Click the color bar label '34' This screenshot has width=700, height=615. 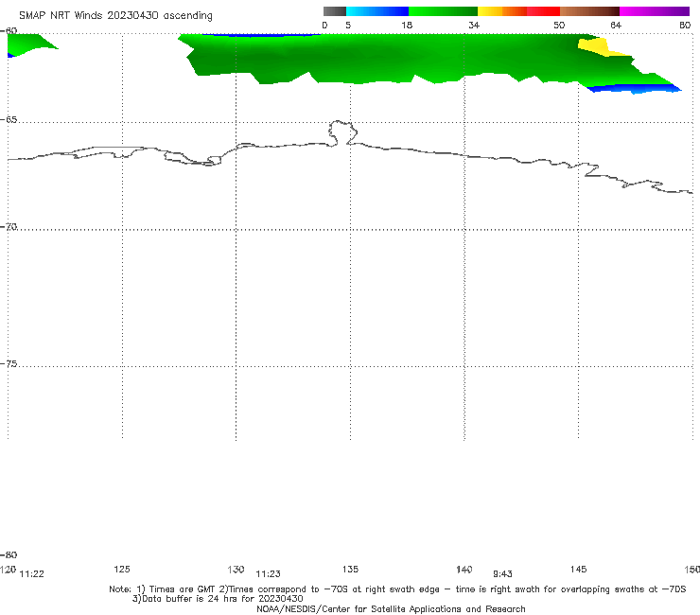[474, 25]
